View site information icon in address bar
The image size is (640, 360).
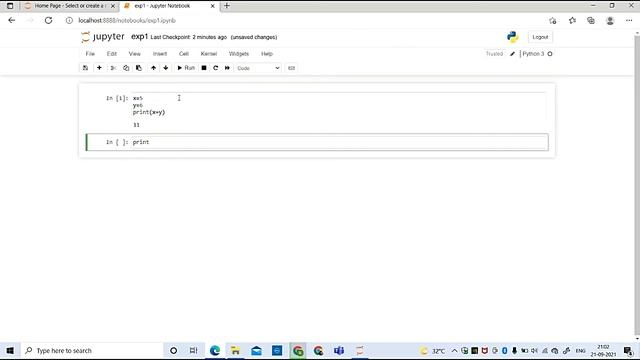pyautogui.click(x=69, y=20)
